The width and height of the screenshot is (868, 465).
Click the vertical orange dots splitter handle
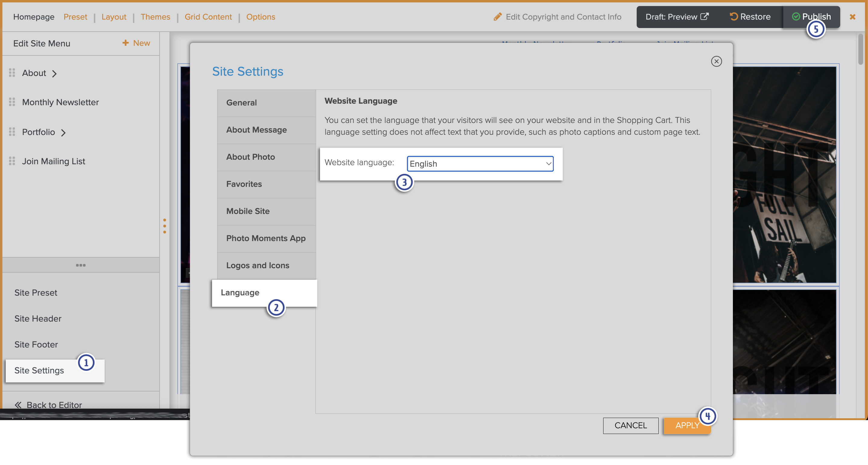click(x=164, y=226)
